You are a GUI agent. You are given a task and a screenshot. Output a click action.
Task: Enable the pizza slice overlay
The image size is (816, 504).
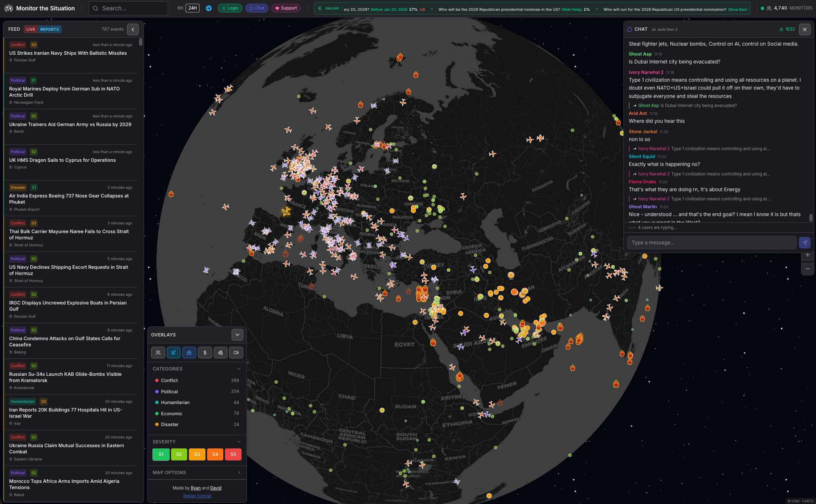click(220, 353)
